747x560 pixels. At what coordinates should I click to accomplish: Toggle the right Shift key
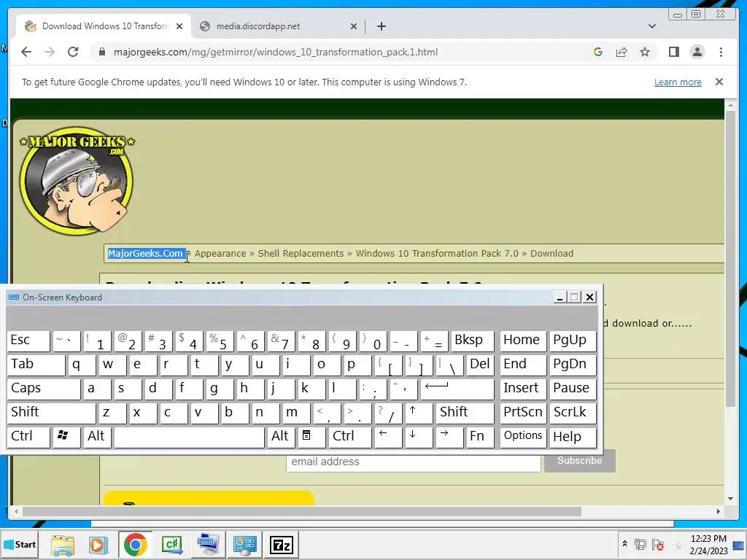465,413
